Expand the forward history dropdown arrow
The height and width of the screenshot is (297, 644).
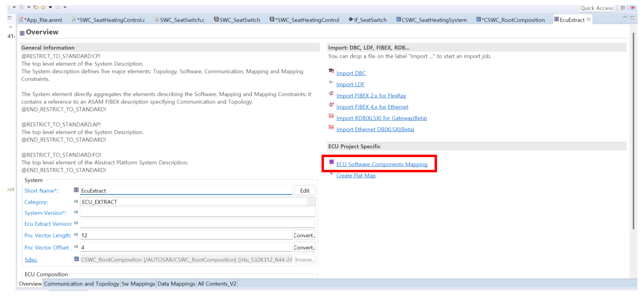[65, 7]
